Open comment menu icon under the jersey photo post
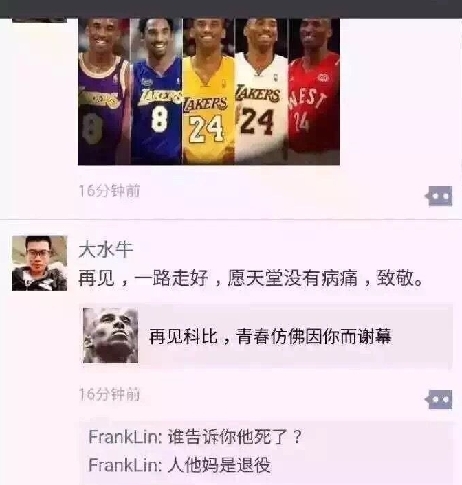Viewport: 462px width, 485px height. click(x=439, y=196)
